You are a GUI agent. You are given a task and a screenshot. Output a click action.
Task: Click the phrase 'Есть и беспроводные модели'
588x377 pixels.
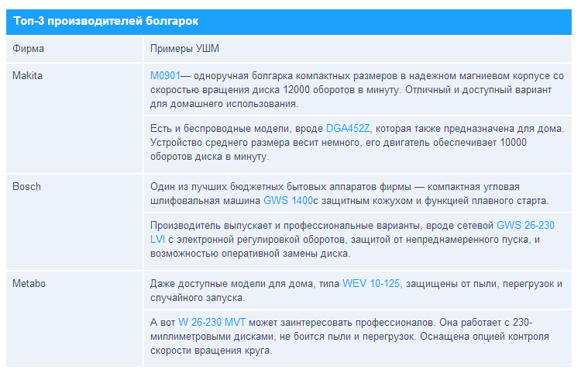point(221,129)
